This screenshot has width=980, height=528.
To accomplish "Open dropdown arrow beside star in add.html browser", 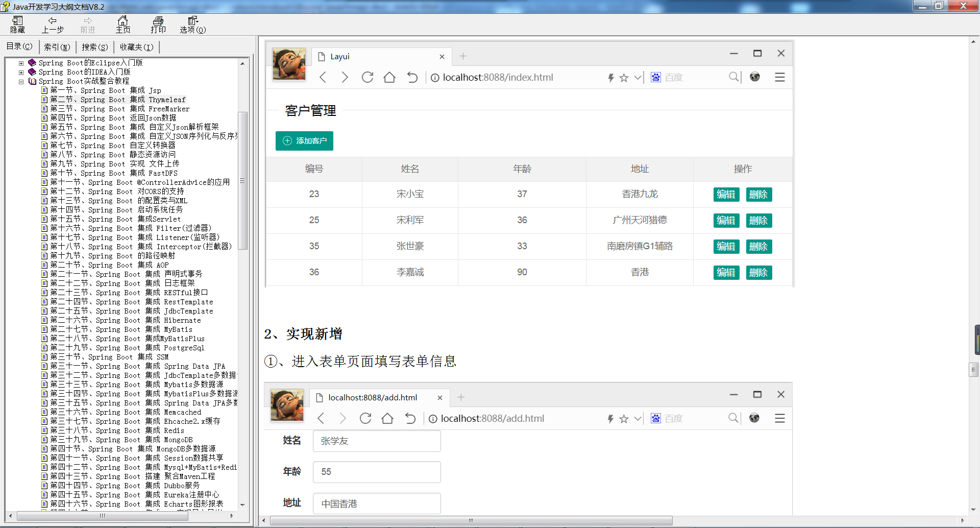I will (638, 419).
